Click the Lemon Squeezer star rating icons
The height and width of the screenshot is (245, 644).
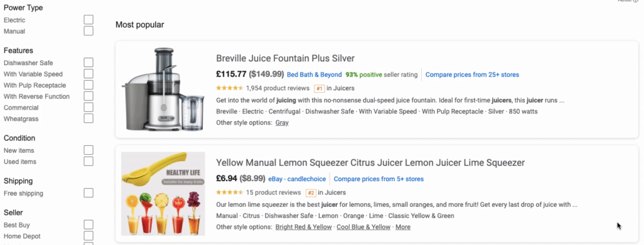230,192
